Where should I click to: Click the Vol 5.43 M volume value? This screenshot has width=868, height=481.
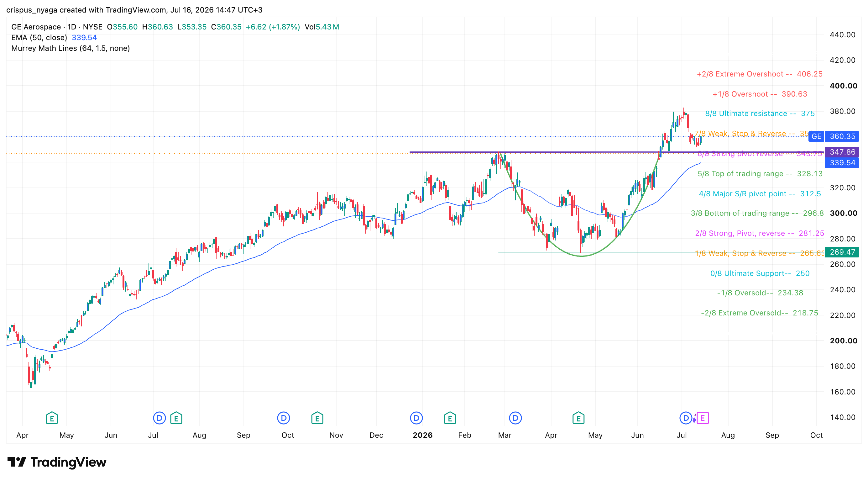tap(322, 27)
